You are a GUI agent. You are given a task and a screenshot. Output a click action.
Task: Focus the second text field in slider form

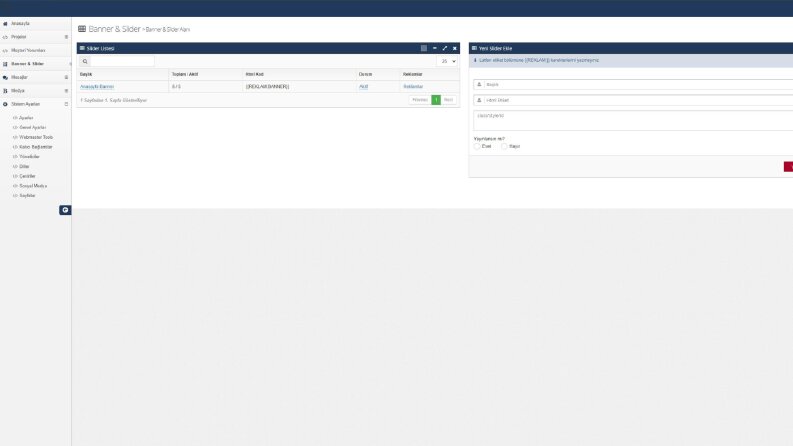click(x=639, y=100)
